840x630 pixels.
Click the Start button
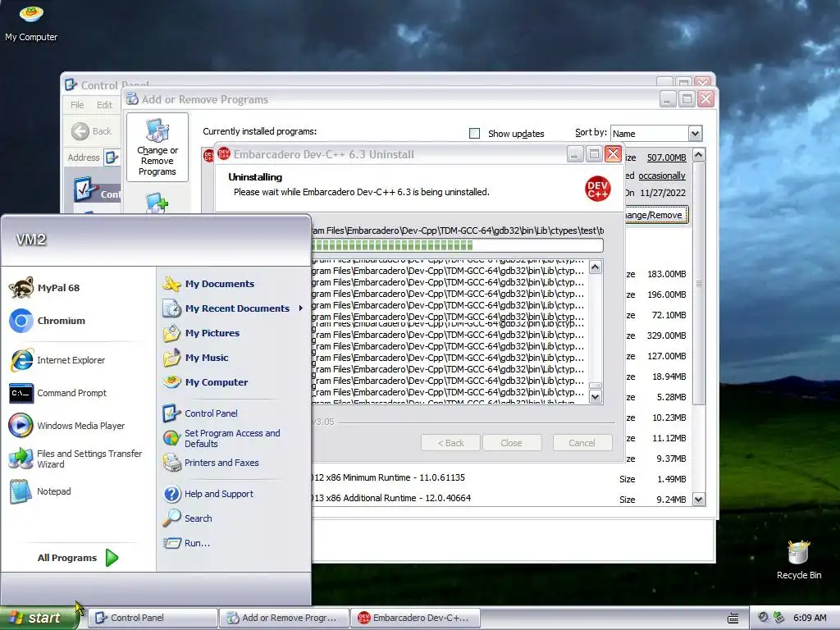pos(39,618)
